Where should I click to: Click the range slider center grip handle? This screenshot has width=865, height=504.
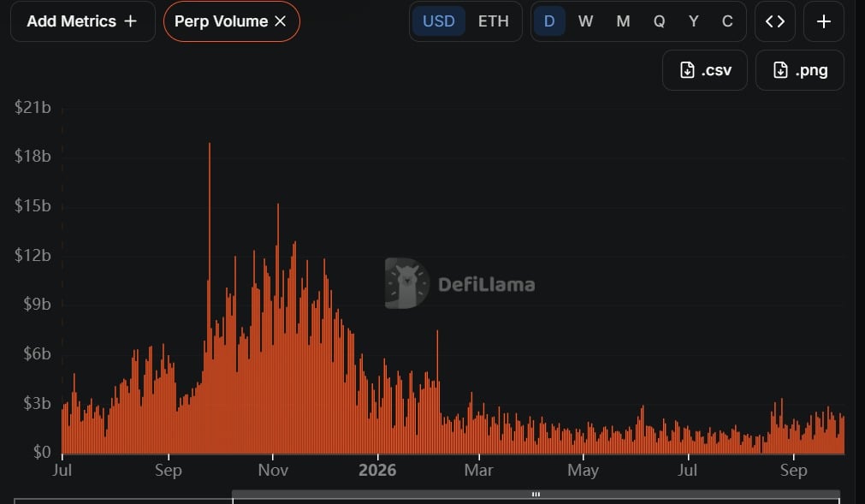click(536, 494)
